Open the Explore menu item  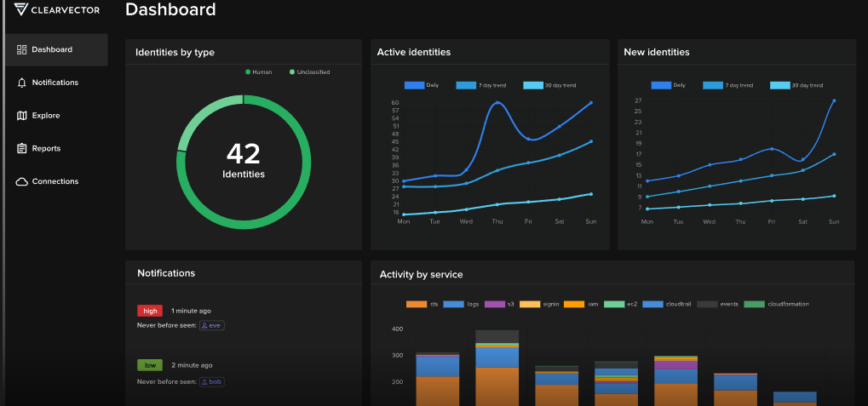(x=46, y=116)
